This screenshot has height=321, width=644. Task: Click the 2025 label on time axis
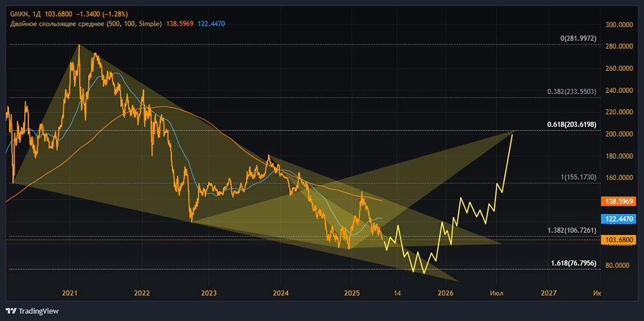pyautogui.click(x=352, y=293)
